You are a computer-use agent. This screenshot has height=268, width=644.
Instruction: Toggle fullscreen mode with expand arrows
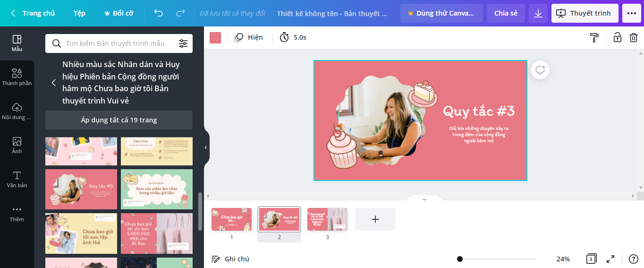[610, 259]
